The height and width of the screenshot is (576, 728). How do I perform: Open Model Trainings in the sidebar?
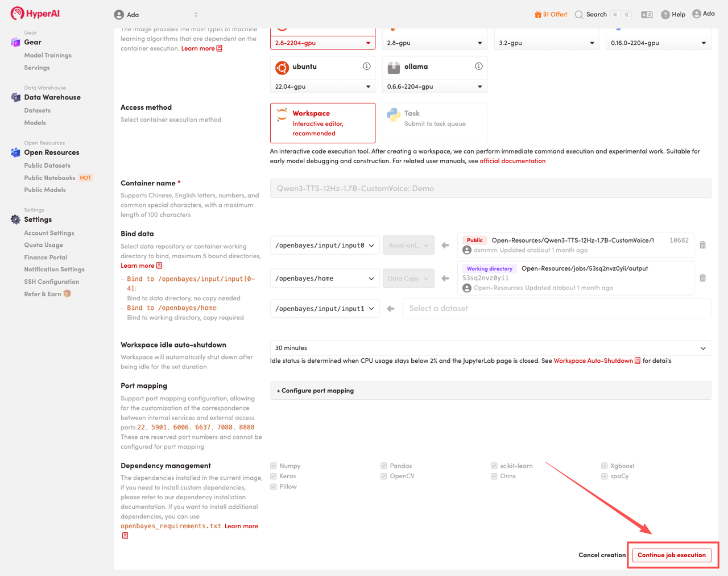[48, 55]
